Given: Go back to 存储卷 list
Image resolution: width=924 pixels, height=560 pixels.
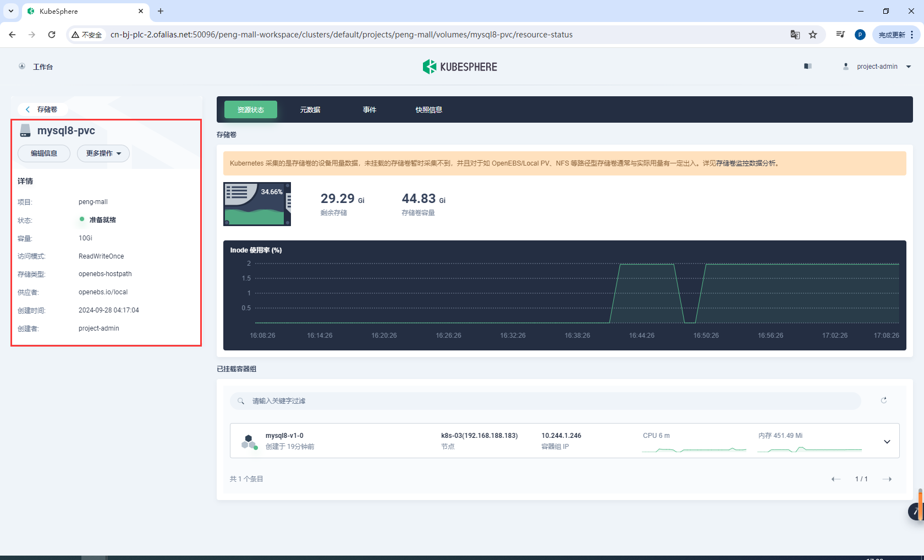Looking at the screenshot, I should click(42, 109).
